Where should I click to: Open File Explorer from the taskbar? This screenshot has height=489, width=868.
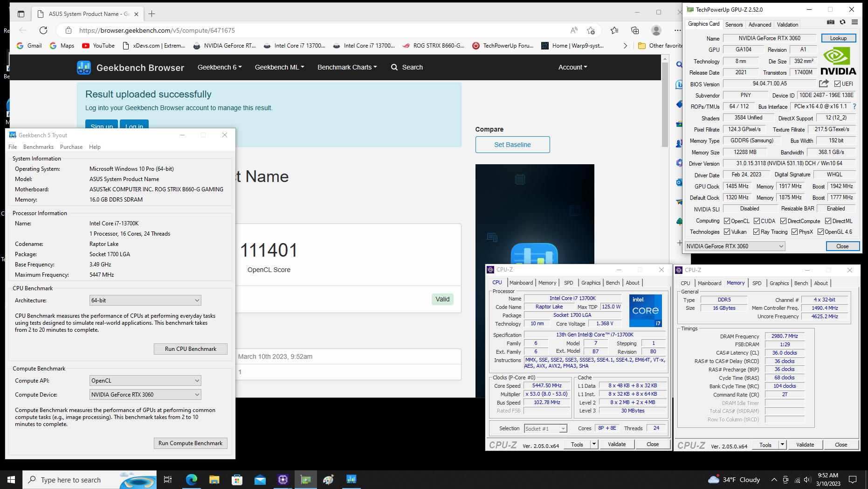(x=214, y=479)
